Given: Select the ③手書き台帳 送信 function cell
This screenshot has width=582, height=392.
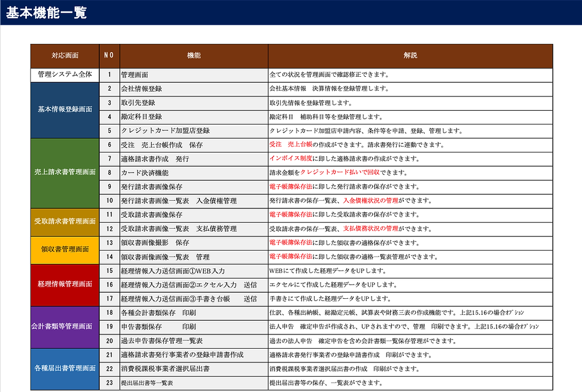Looking at the screenshot, I should (x=194, y=299).
